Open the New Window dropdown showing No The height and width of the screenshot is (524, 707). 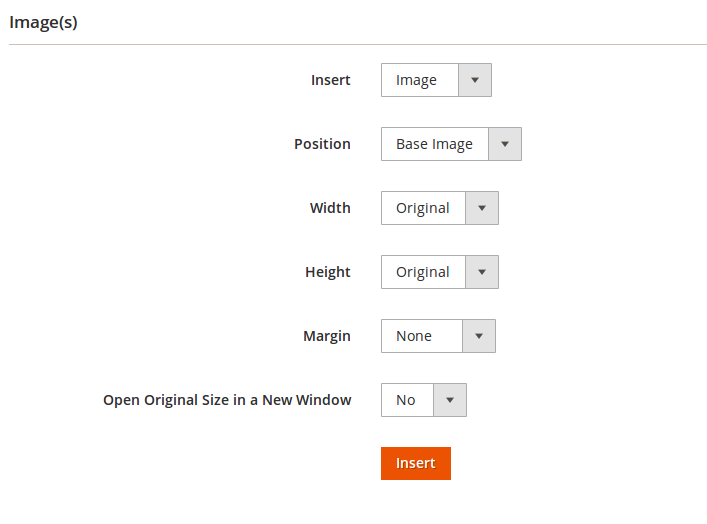coord(407,400)
